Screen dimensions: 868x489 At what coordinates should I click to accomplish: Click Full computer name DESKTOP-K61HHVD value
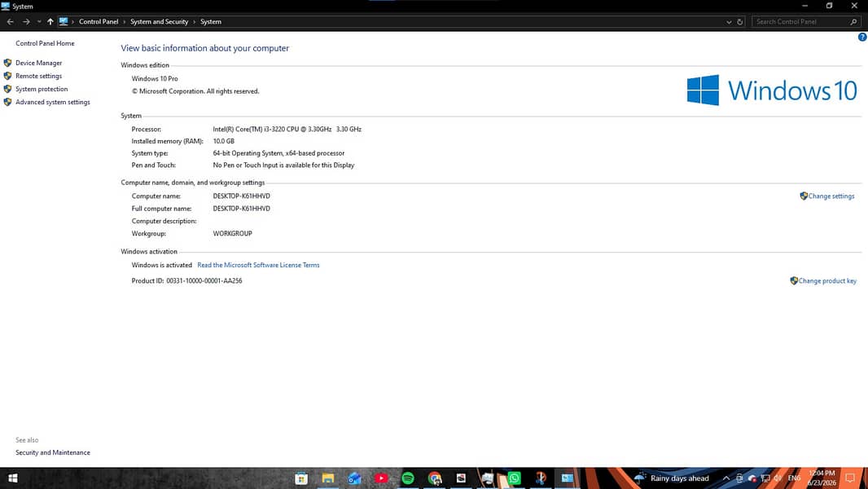[241, 209]
